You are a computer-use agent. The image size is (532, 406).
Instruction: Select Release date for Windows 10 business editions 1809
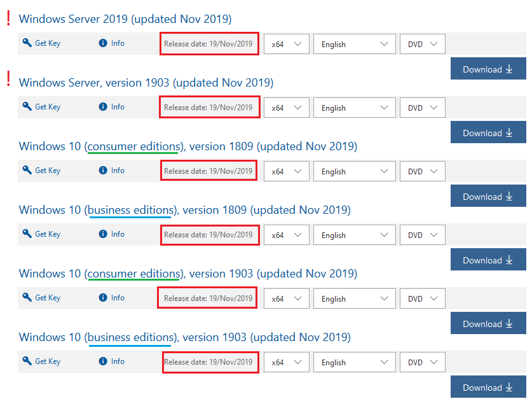click(208, 235)
